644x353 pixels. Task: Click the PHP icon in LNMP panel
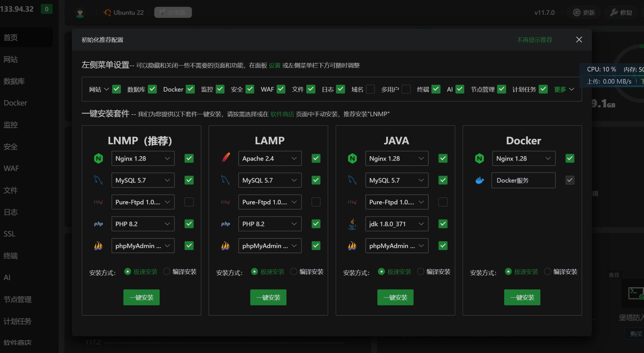[98, 224]
